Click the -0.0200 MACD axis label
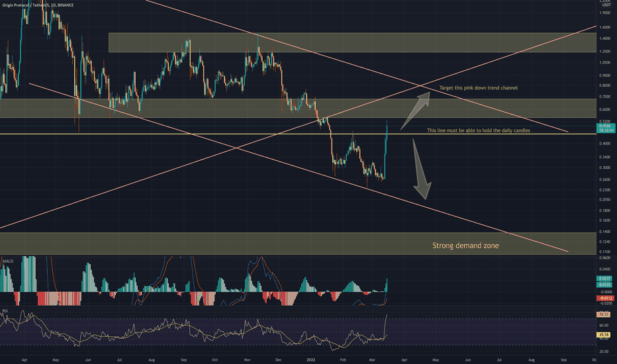This screenshot has width=617, height=364. coord(606,303)
